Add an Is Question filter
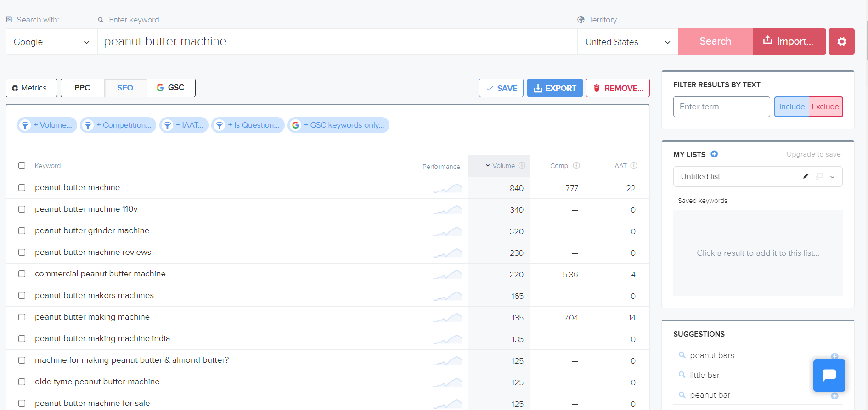868x410 pixels. coord(248,125)
